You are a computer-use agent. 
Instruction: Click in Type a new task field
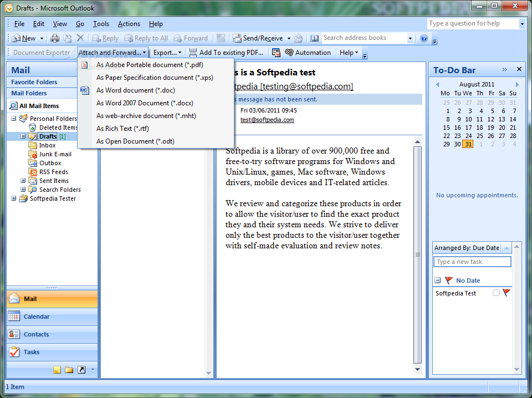(472, 262)
